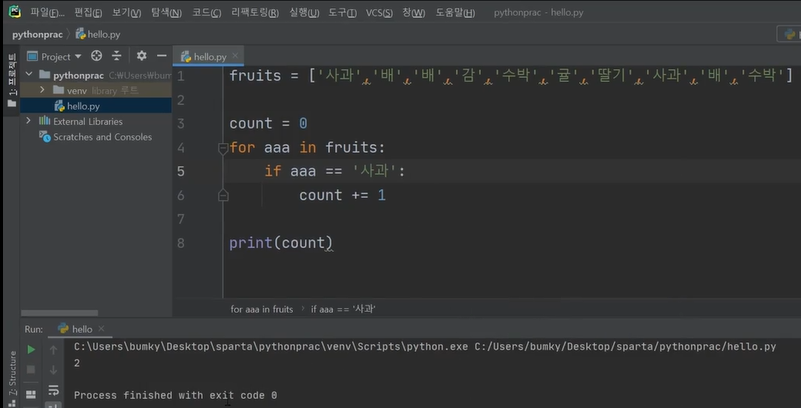Select Scratches and Consoles tree item
Viewport: 801px width, 408px height.
pos(96,137)
